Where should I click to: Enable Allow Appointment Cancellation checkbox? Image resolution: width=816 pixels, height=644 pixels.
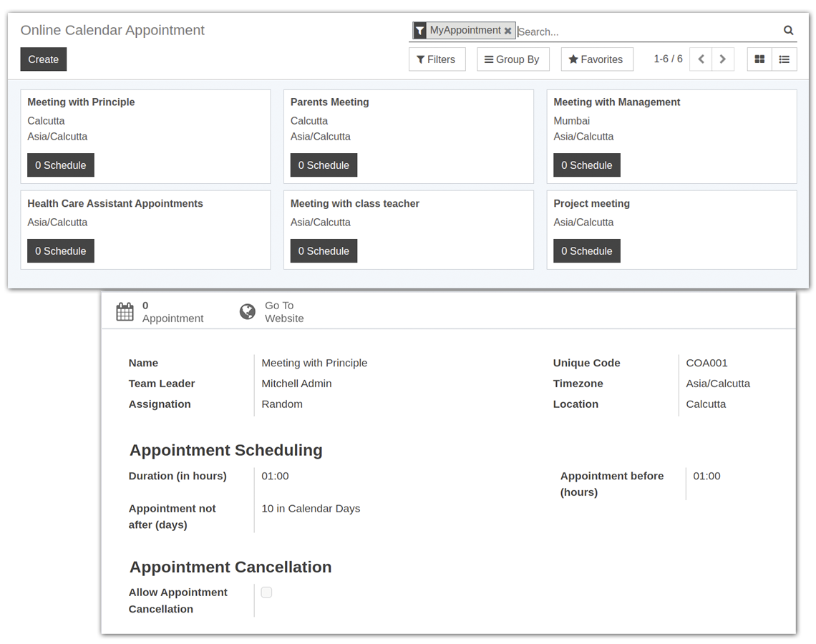(266, 592)
